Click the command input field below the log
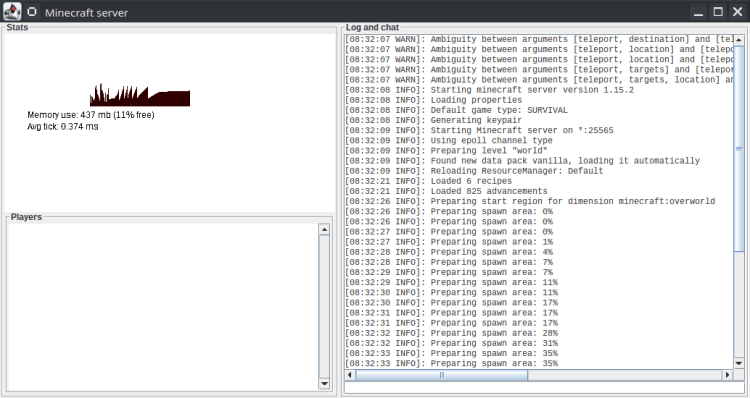Screen dimensions: 750x398 tap(545, 387)
